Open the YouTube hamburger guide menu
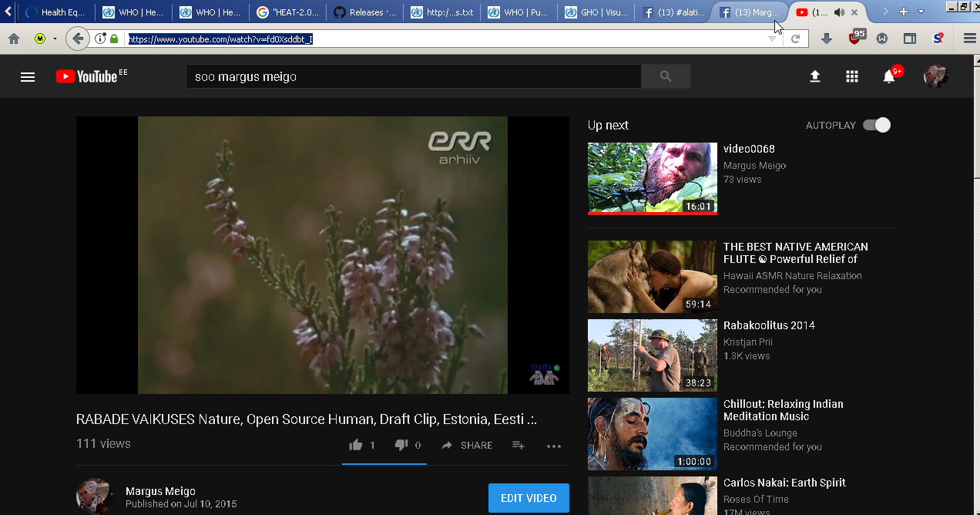 [x=28, y=76]
